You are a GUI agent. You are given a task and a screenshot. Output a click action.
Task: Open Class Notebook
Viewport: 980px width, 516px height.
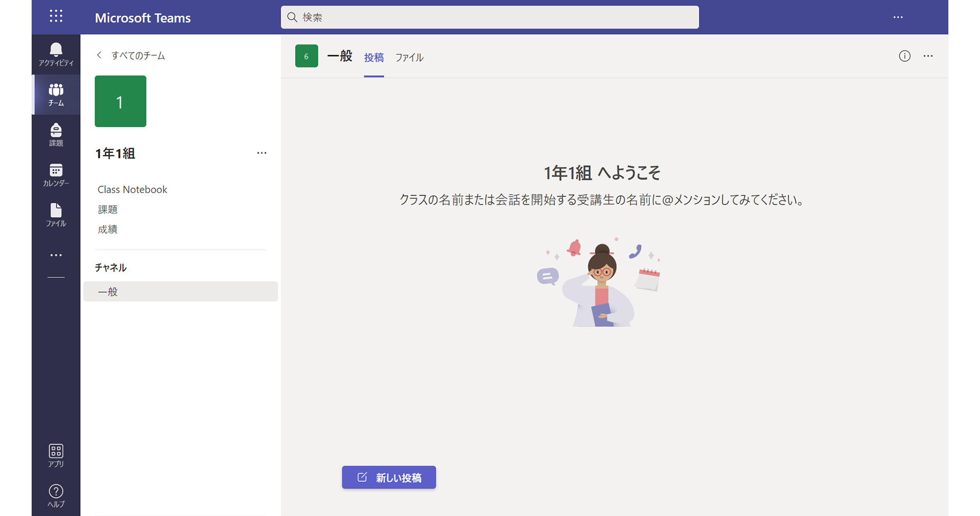point(132,190)
